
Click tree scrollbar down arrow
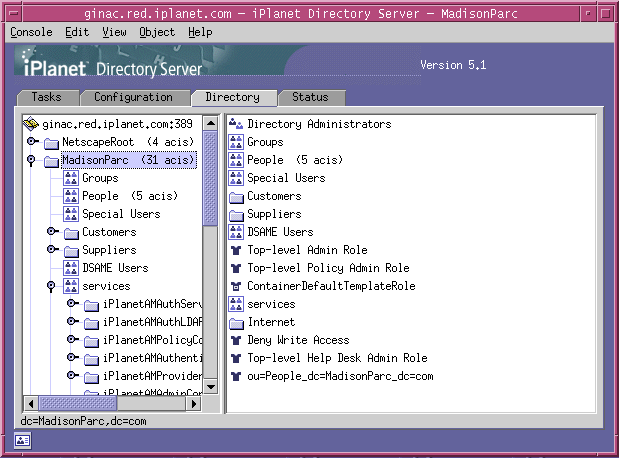[x=211, y=387]
